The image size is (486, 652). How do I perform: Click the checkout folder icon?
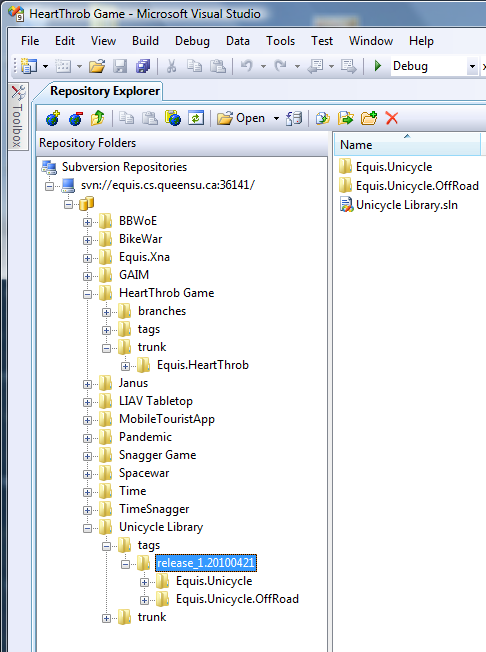pos(323,119)
